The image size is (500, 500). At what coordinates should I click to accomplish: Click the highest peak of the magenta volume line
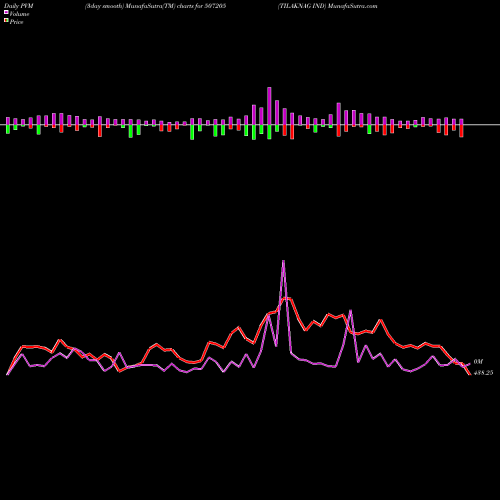[283, 261]
